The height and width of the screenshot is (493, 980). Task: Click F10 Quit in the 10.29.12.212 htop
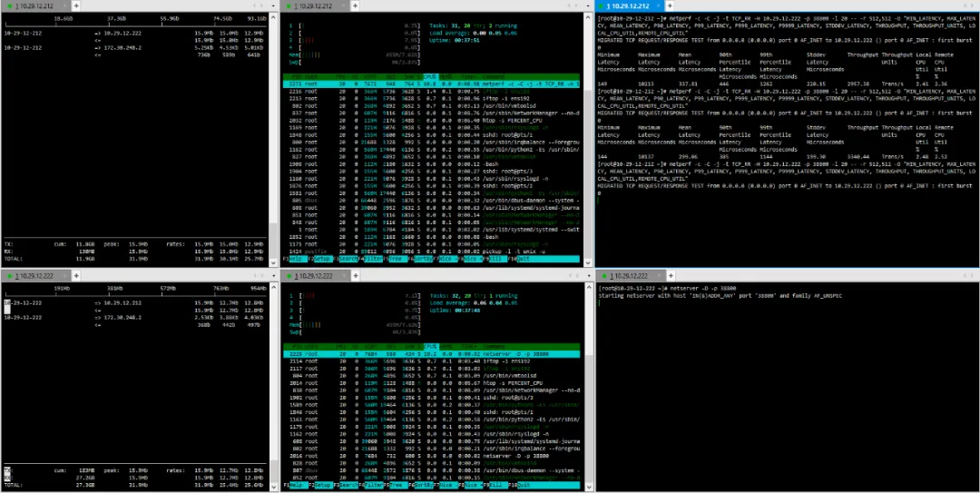pos(544,259)
